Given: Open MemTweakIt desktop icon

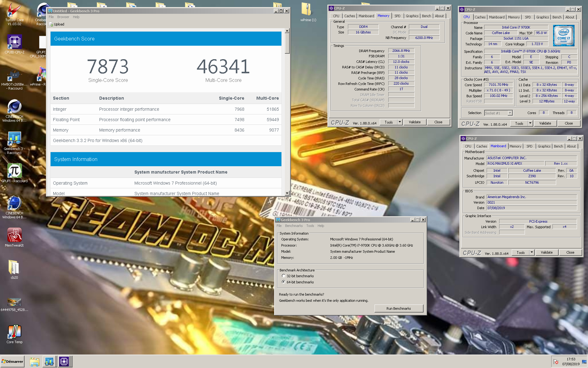Looking at the screenshot, I should pyautogui.click(x=14, y=237).
